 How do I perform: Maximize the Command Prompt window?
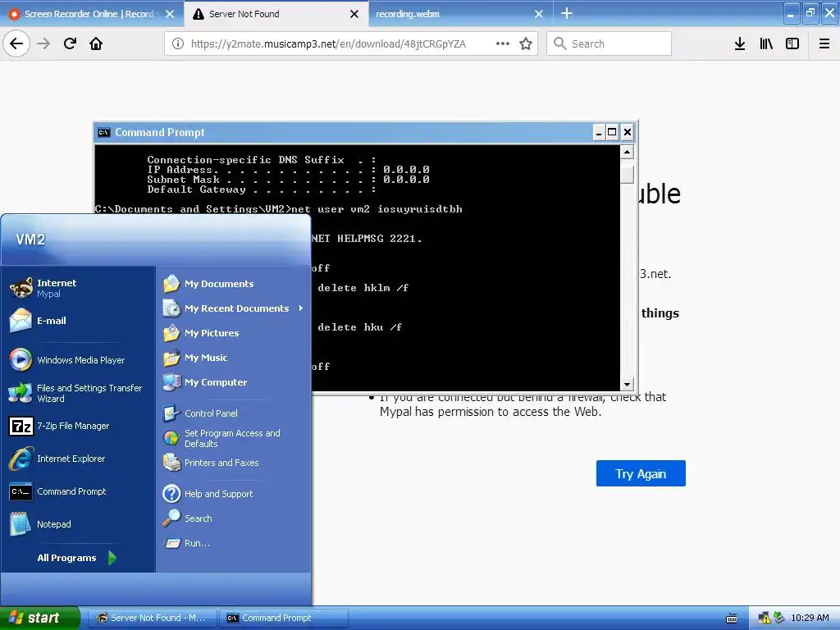coord(612,132)
